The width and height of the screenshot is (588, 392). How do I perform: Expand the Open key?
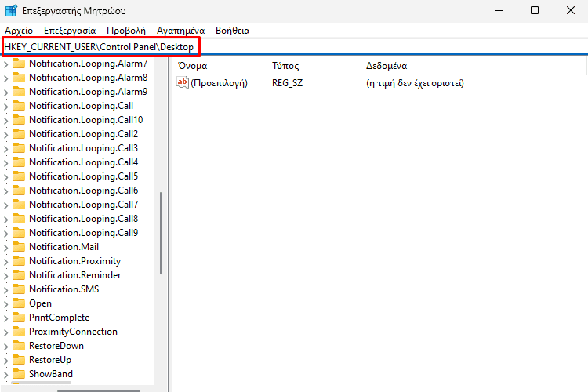(x=5, y=304)
